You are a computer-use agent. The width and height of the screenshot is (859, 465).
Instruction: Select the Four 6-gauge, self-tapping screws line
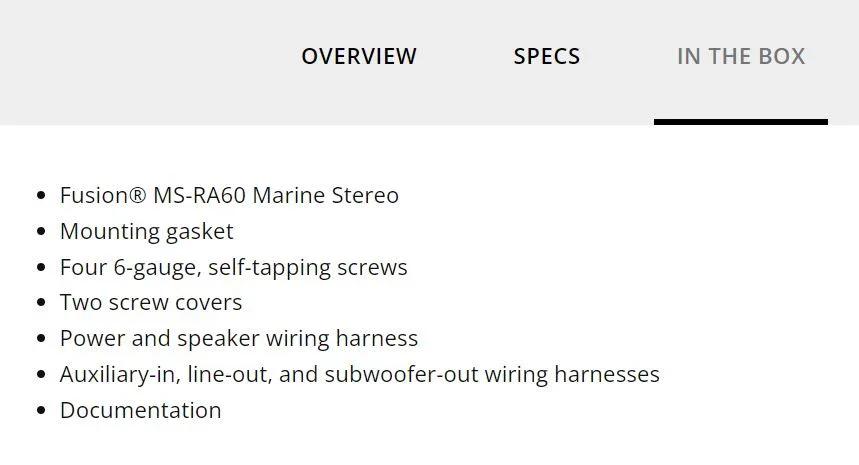[233, 267]
